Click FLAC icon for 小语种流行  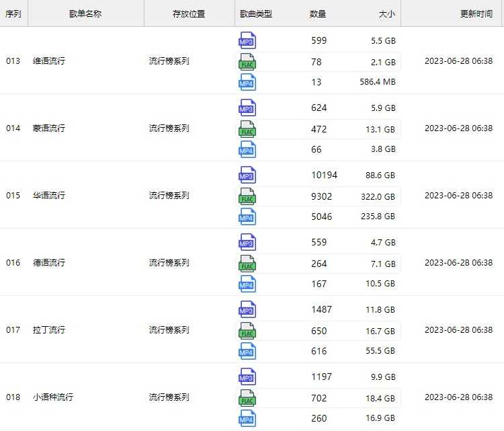247,398
